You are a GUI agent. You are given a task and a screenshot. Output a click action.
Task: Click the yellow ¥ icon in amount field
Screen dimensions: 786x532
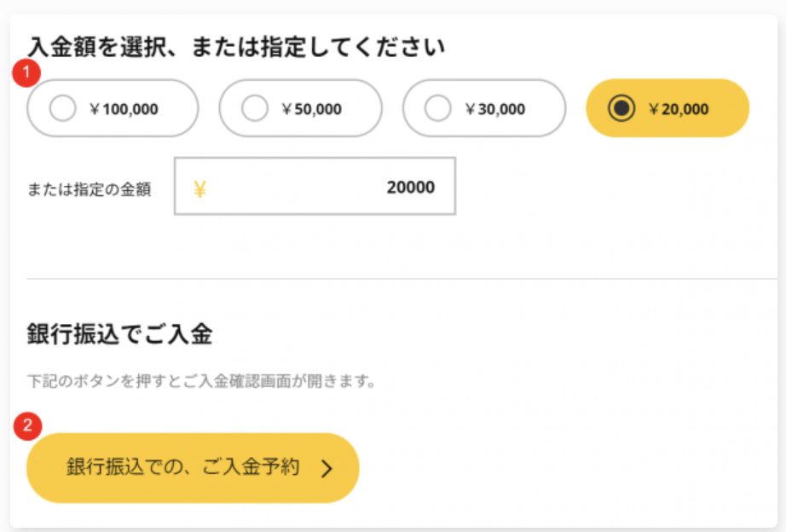[x=199, y=188]
